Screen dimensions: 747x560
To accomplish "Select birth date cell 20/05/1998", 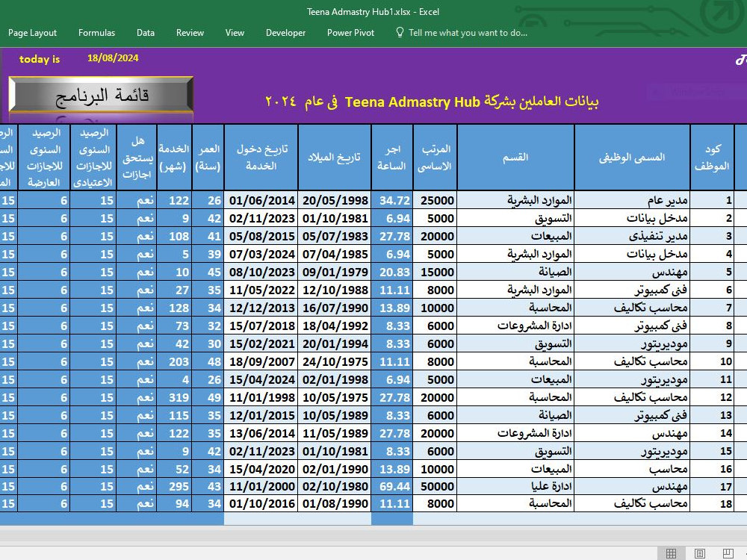I will [x=334, y=200].
